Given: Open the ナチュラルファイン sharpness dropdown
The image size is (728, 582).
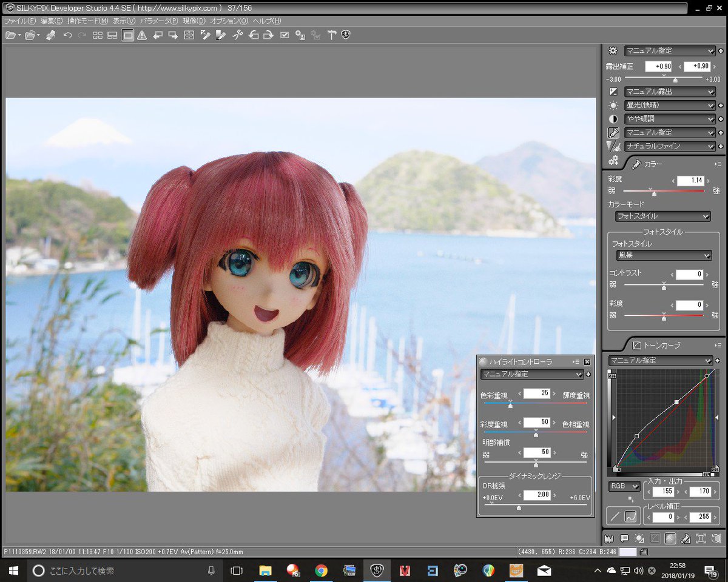Looking at the screenshot, I should 670,146.
